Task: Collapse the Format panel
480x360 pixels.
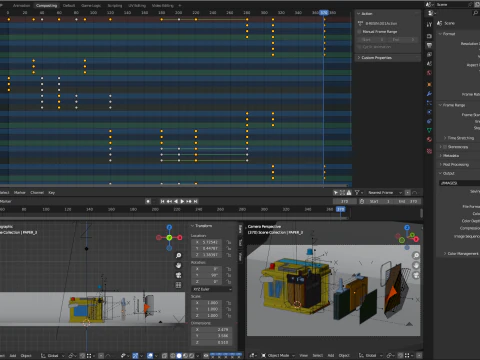Action: tap(447, 34)
